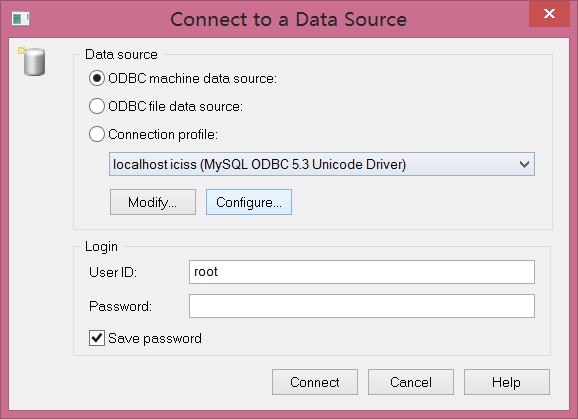Focus the User ID field containing root

pyautogui.click(x=362, y=272)
